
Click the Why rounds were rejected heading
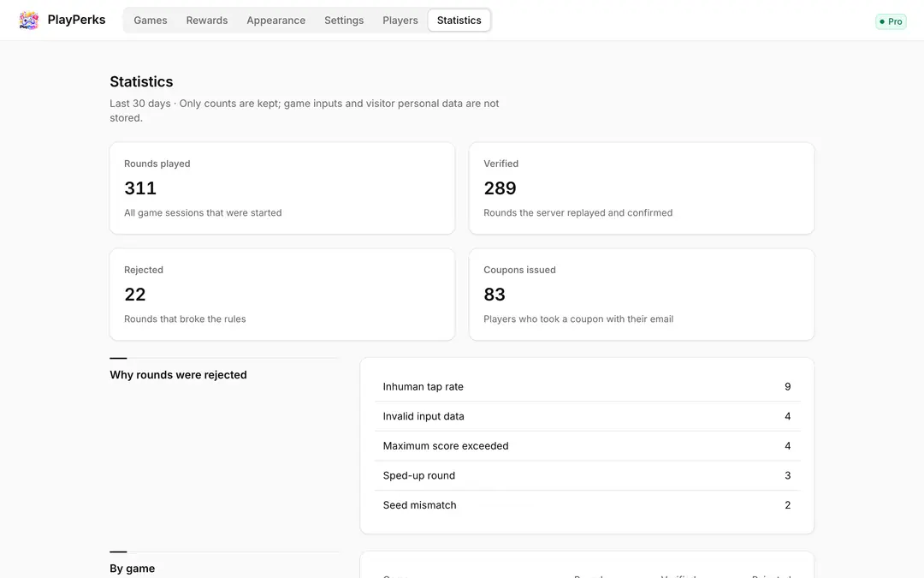[178, 375]
